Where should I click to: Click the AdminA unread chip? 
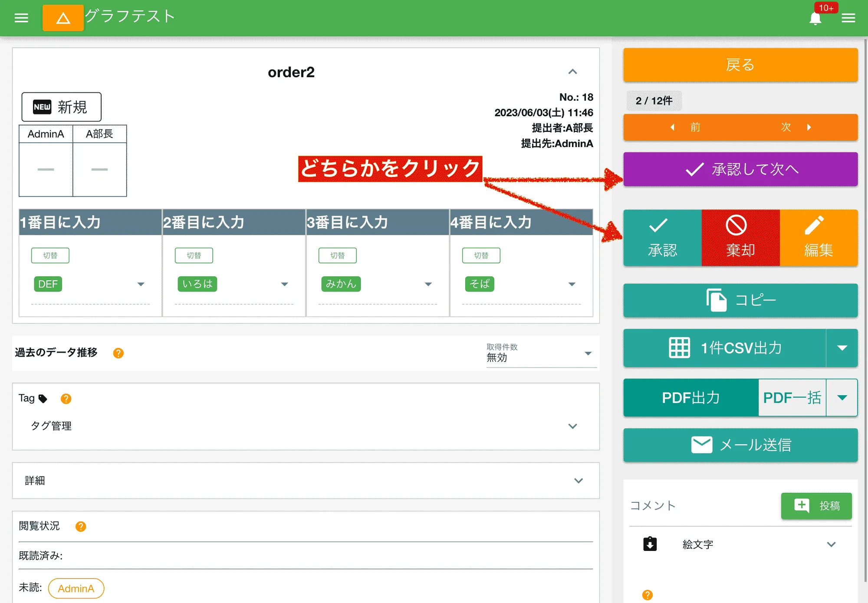76,588
